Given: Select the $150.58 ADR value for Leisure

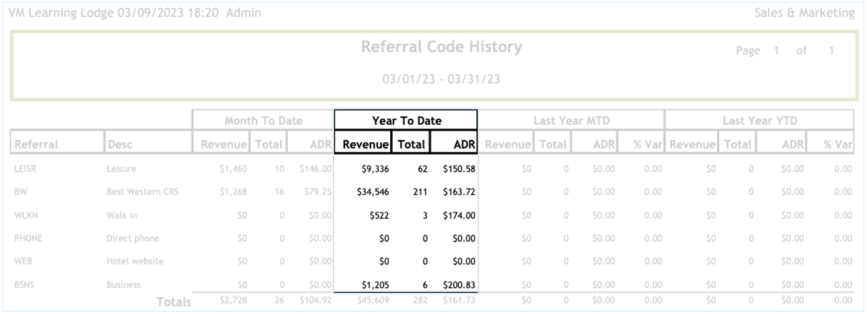Looking at the screenshot, I should (x=460, y=169).
